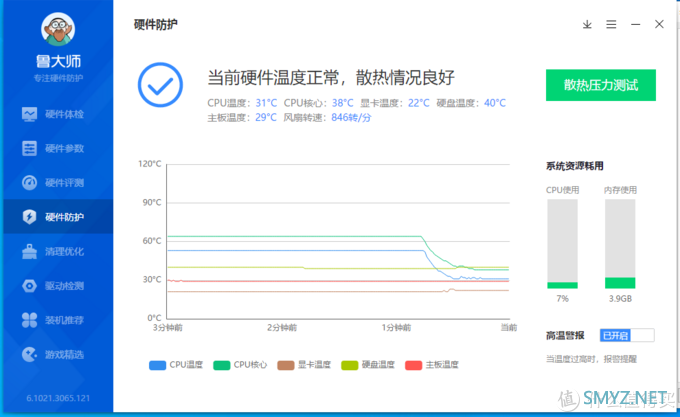The image size is (680, 417).
Task: Click the green CPU核心 legend swatch
Action: click(x=222, y=365)
